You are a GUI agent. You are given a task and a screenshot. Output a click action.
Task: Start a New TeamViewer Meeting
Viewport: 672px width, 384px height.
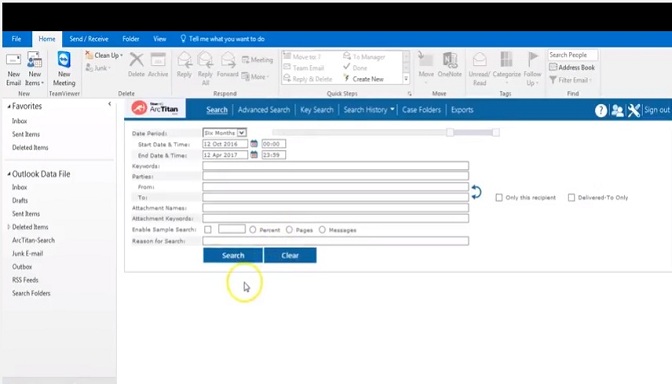[64, 69]
